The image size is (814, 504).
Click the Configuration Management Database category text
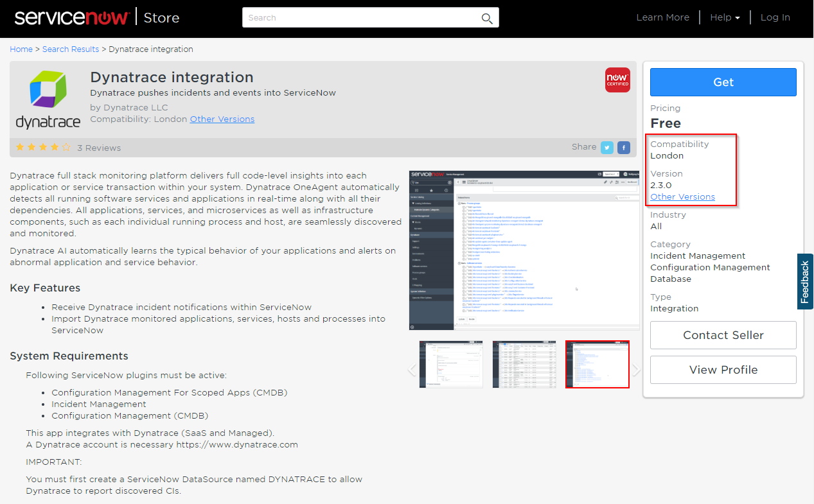click(x=710, y=273)
